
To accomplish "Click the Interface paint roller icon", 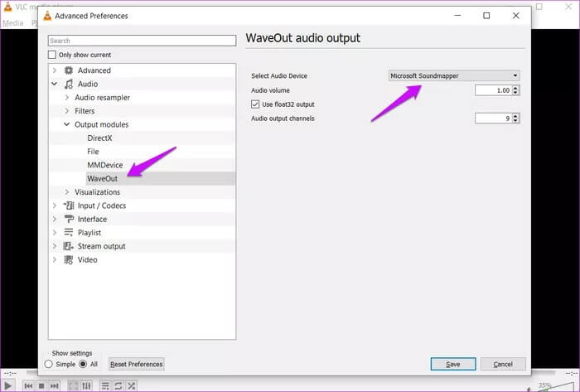I will coord(69,219).
